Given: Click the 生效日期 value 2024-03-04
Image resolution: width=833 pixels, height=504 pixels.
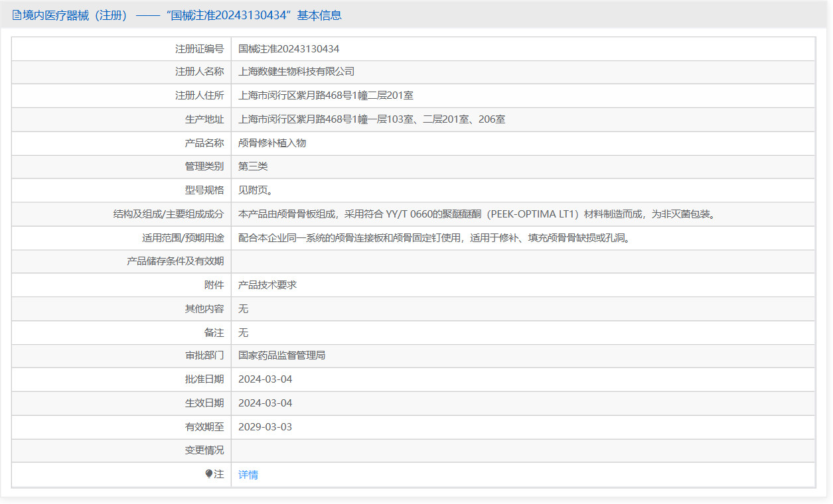Looking at the screenshot, I should pyautogui.click(x=265, y=403).
